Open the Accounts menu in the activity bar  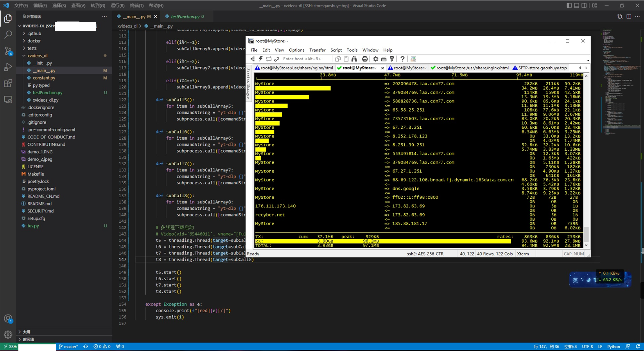pos(8,319)
